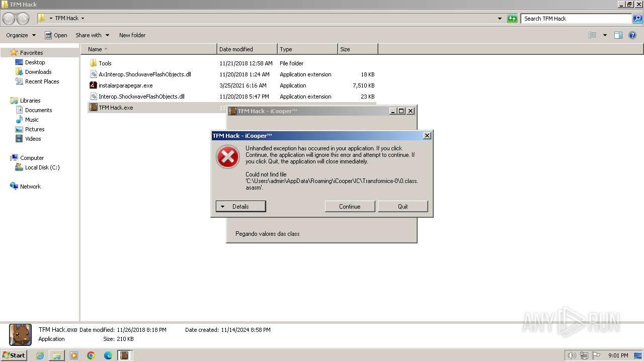Close the unhandled exception dialog

427,136
